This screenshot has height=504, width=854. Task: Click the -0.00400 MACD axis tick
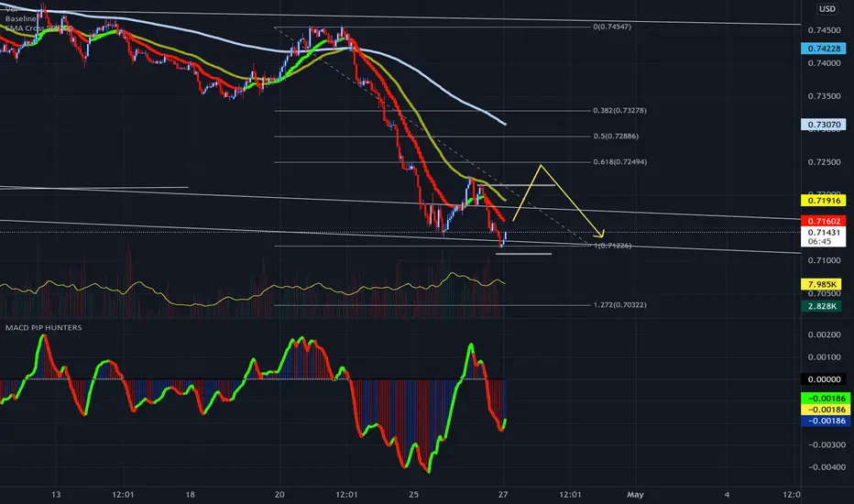click(827, 467)
